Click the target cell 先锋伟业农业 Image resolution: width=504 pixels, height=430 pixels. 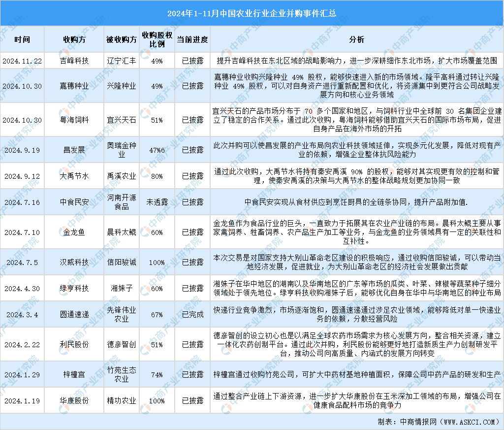(x=122, y=314)
